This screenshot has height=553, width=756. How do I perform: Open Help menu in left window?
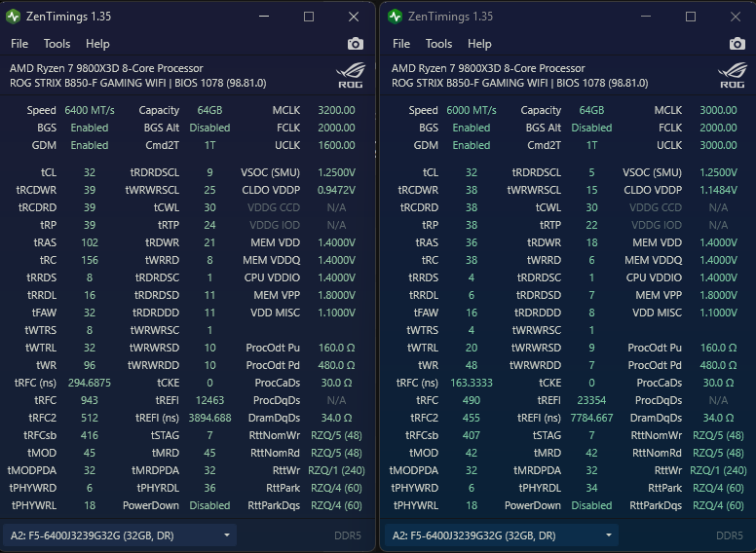[x=97, y=44]
